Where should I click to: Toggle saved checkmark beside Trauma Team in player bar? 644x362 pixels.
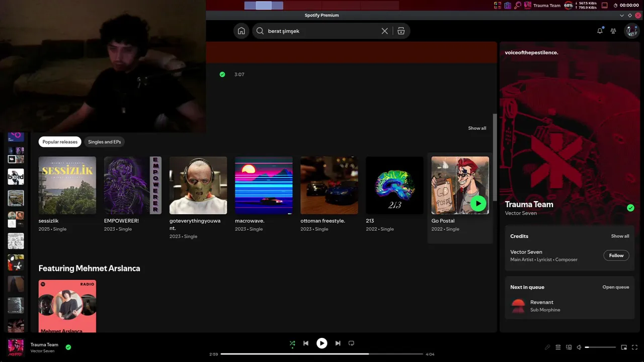(68, 347)
